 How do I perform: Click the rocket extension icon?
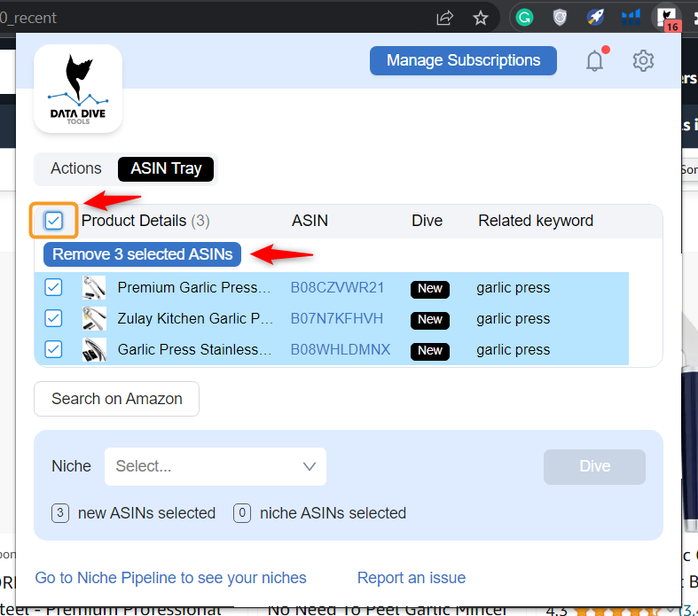[x=595, y=18]
